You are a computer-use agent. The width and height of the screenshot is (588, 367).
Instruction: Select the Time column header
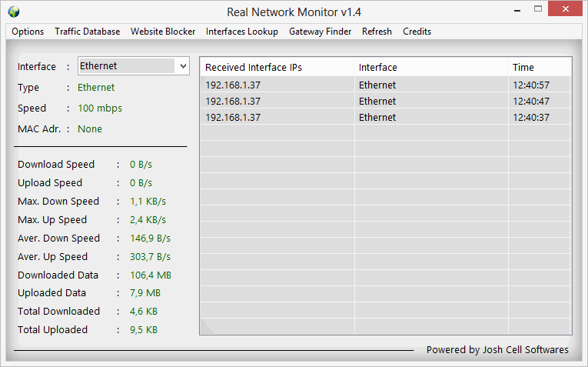[540, 67]
